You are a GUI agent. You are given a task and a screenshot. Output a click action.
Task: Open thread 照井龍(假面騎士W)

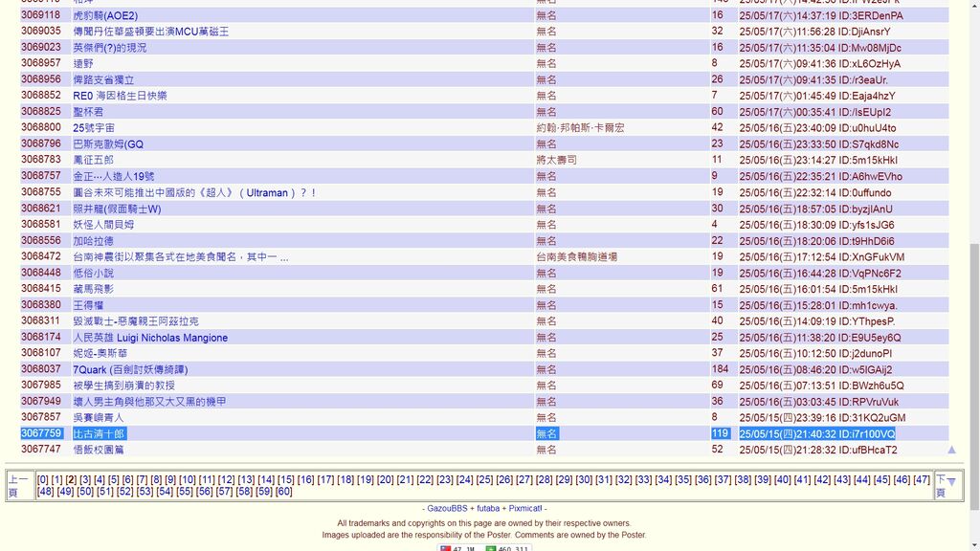[117, 209]
